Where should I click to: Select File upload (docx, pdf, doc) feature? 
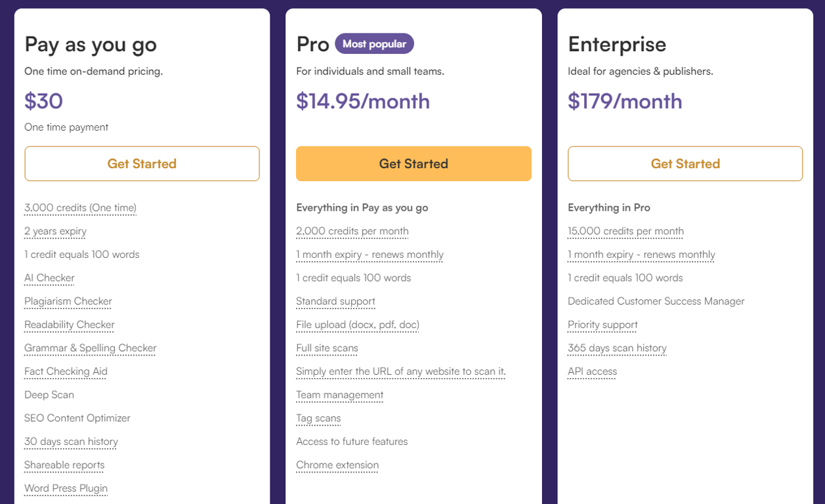(357, 325)
